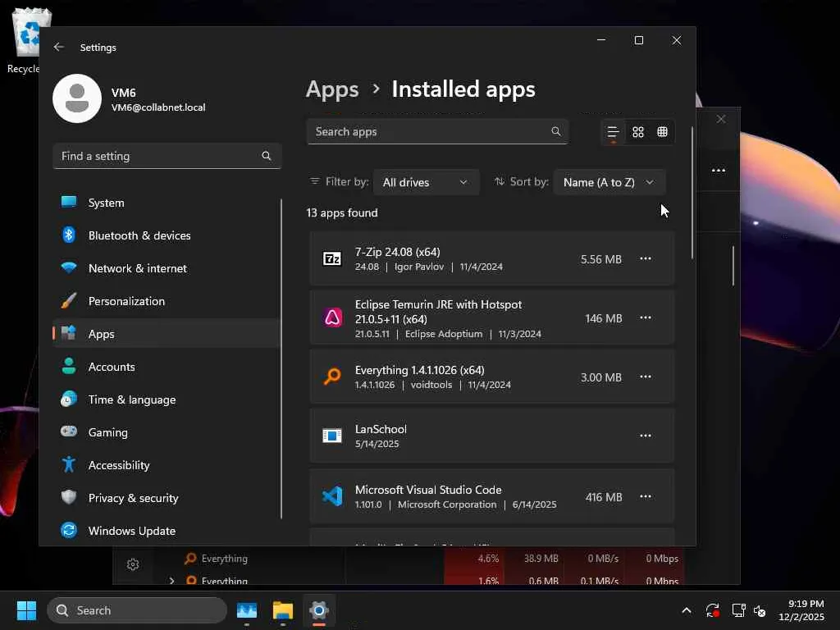Click the network tray icon
Viewport: 840px width, 630px height.
(739, 610)
